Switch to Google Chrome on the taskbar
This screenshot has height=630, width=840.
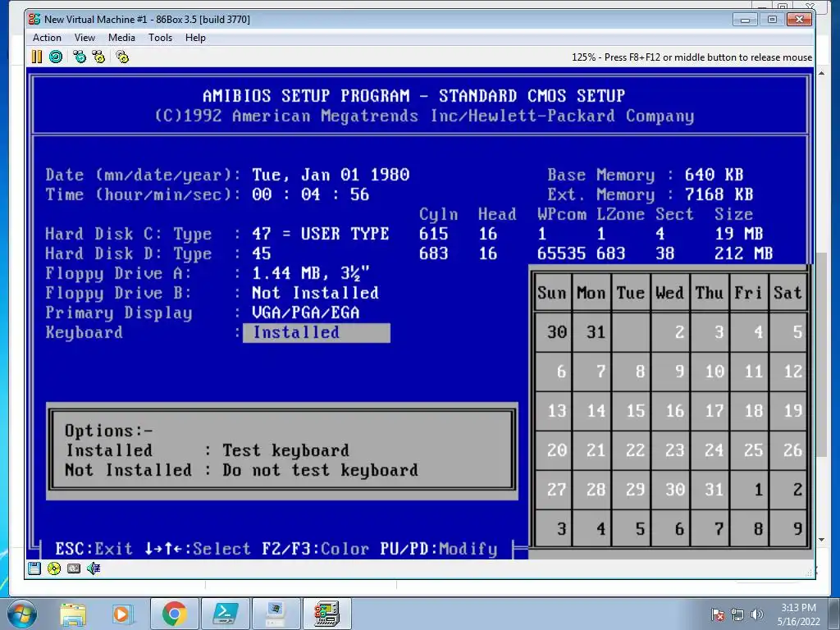(174, 614)
